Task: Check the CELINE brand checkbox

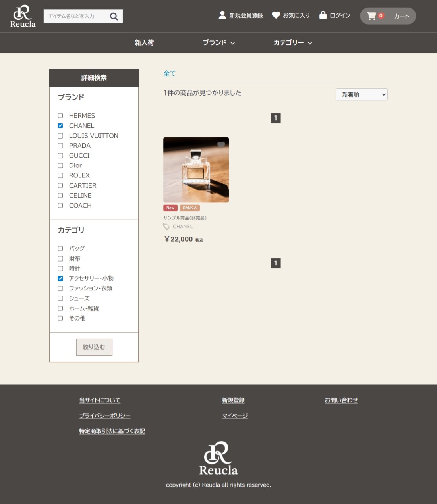Action: tap(60, 195)
